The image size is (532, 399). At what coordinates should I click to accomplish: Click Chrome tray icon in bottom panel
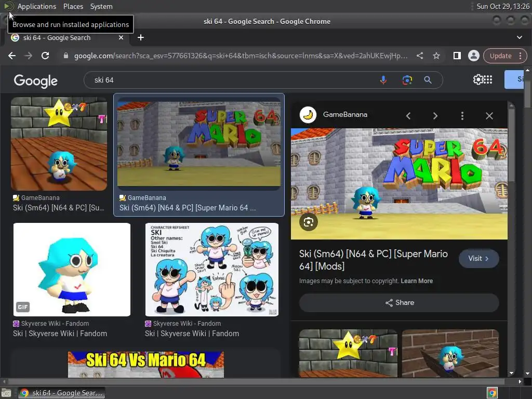(492, 393)
